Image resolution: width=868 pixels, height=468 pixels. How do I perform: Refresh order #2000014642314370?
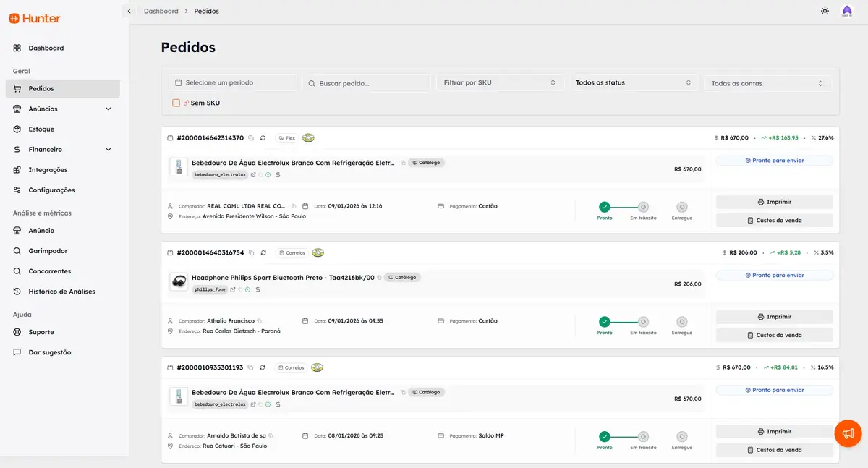coord(263,137)
